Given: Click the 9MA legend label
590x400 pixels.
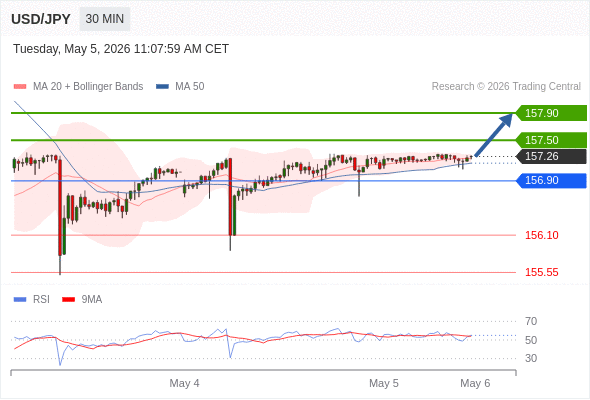Looking at the screenshot, I should (92, 300).
